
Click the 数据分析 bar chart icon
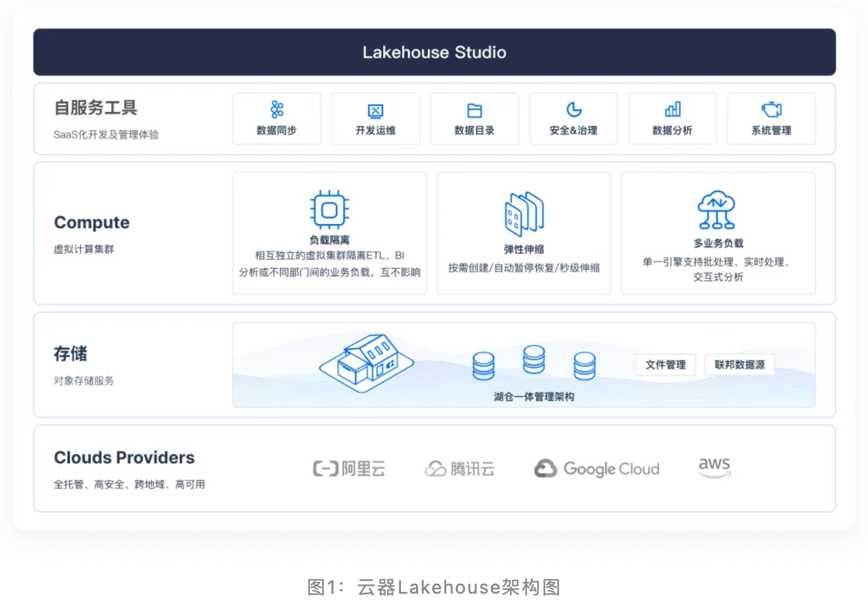[x=673, y=110]
